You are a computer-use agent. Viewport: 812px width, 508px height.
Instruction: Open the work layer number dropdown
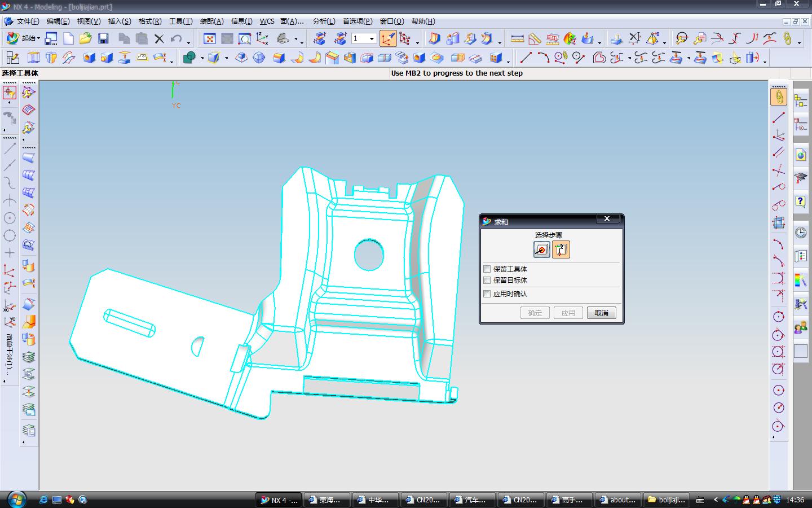[x=372, y=38]
